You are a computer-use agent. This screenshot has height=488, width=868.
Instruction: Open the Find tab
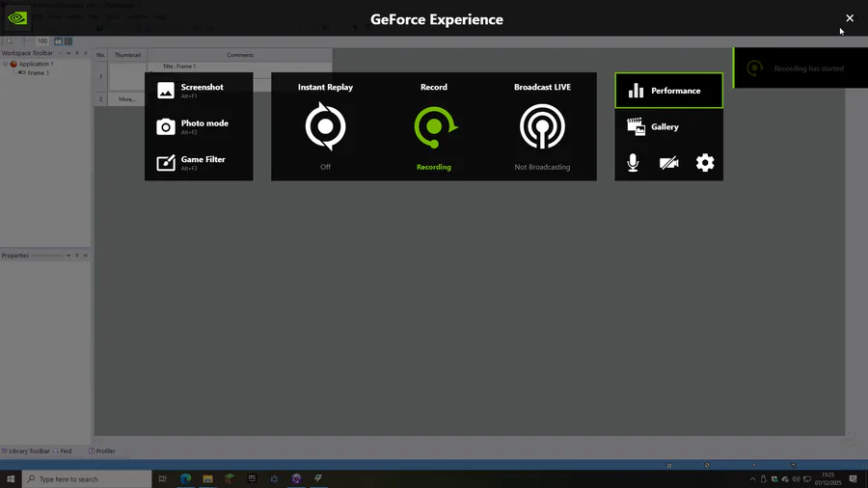(x=62, y=451)
